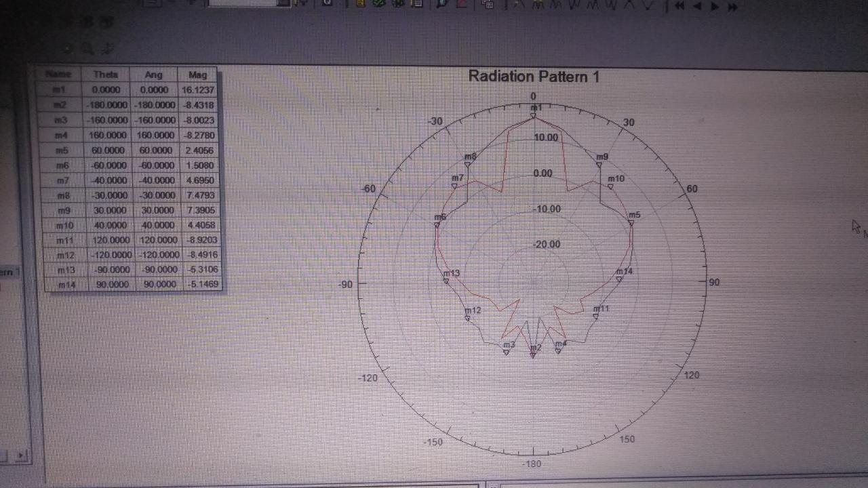The width and height of the screenshot is (868, 488).
Task: Click the 2.4056 magnitude cell
Action: 199,150
